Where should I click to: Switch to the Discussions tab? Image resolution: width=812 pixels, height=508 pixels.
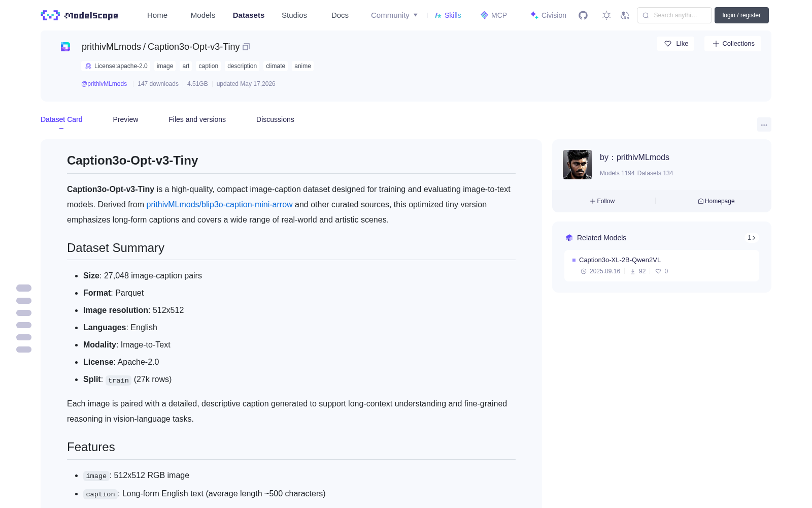click(275, 119)
